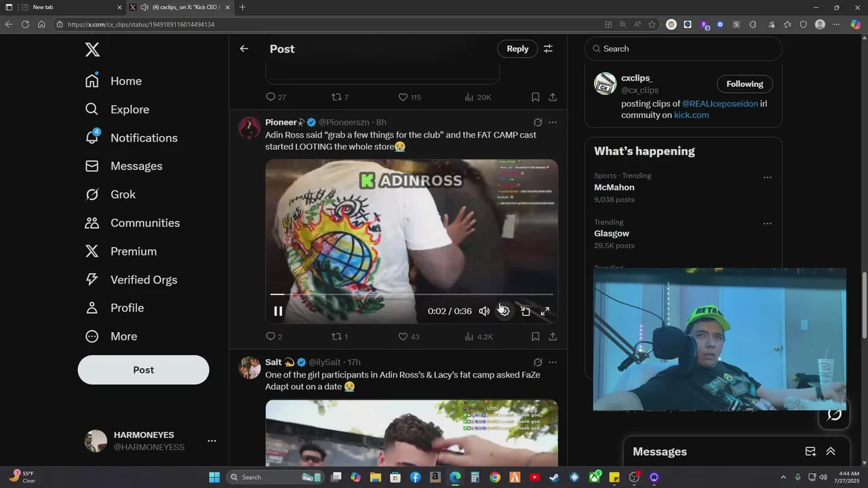Like Pioneer's post with 43 likes
Viewport: 868px width, 488px height.
[x=409, y=336]
